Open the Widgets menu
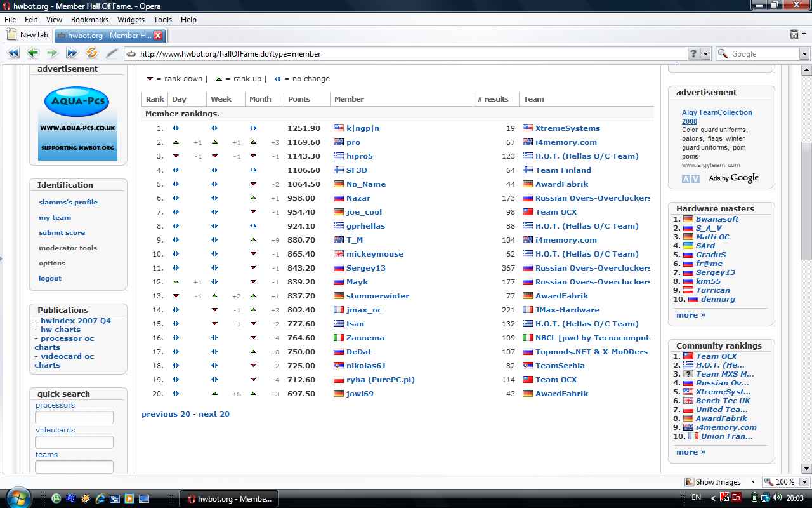This screenshot has height=508, width=812. pos(131,20)
